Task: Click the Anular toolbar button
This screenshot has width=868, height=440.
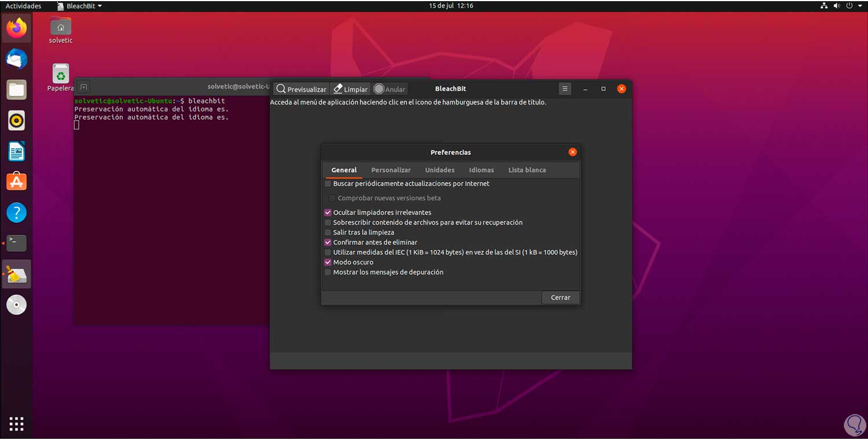Action: pos(389,89)
